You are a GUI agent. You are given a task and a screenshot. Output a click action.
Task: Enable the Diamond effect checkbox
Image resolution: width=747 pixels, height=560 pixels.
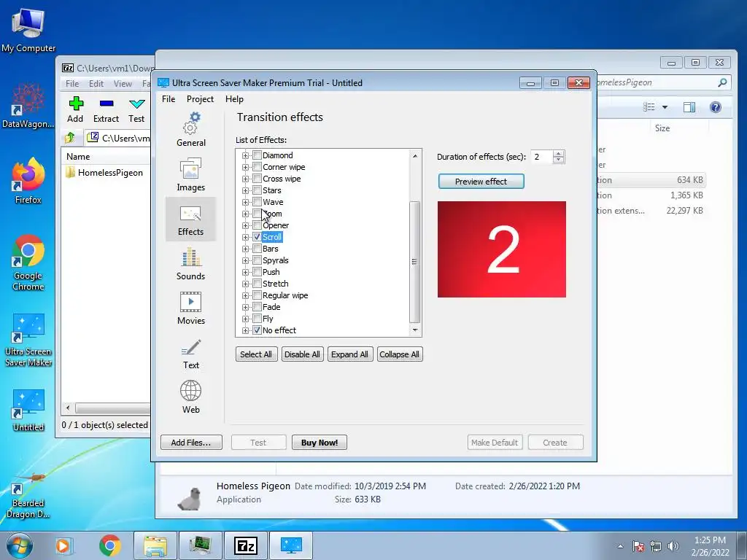click(x=258, y=155)
